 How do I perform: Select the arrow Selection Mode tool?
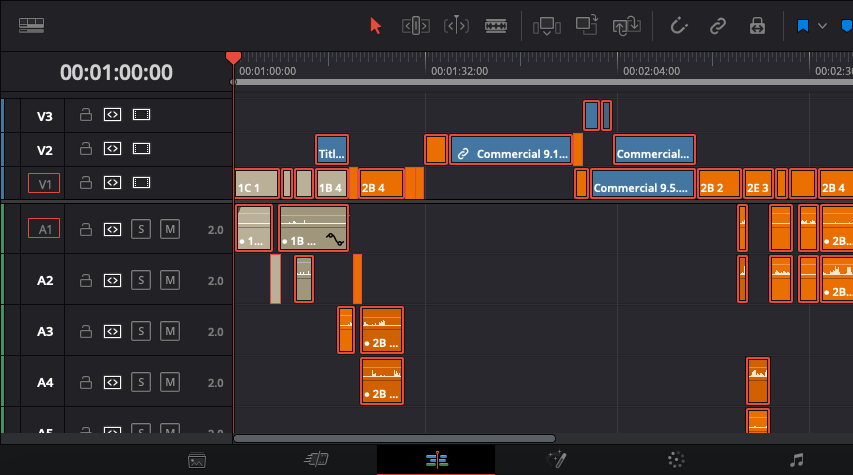click(375, 26)
